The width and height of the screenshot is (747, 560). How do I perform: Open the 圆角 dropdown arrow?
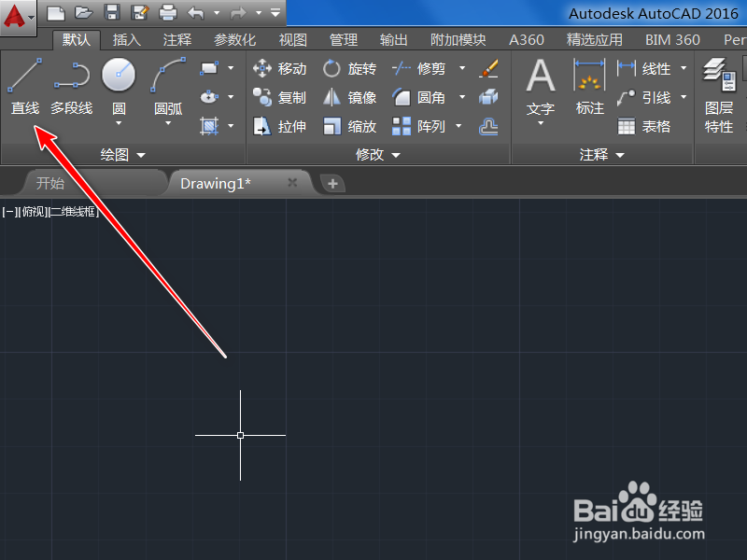(461, 97)
